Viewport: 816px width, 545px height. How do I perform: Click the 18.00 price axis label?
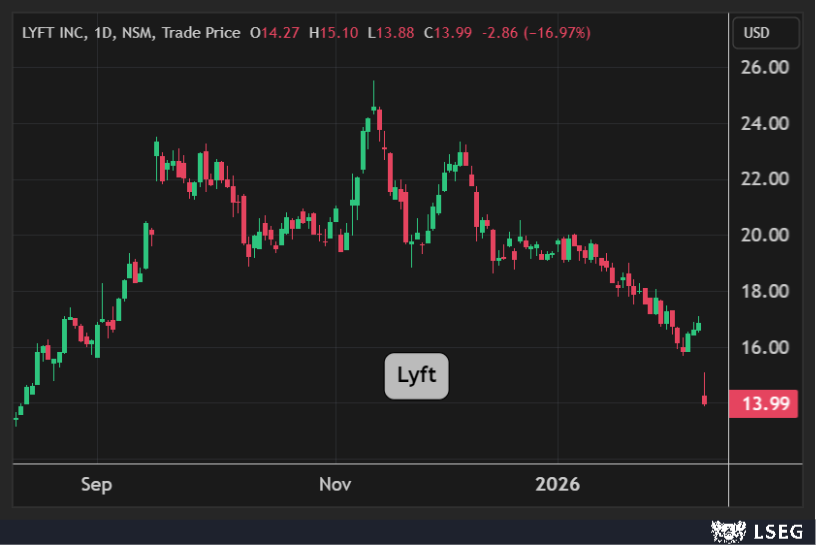pos(764,291)
